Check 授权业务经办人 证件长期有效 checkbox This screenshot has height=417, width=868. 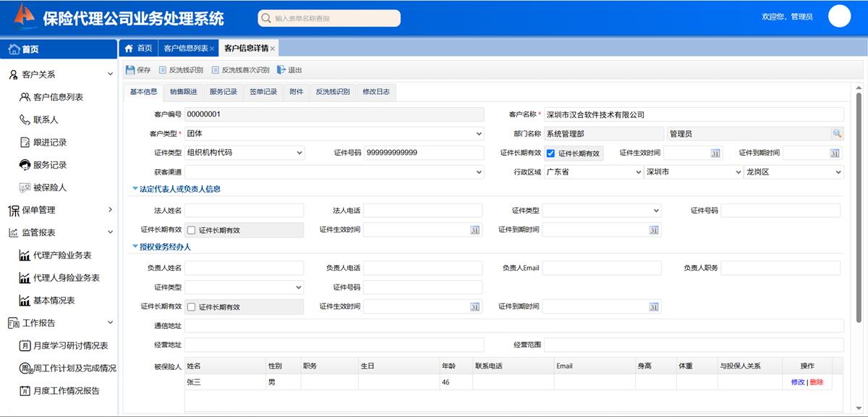tap(192, 307)
